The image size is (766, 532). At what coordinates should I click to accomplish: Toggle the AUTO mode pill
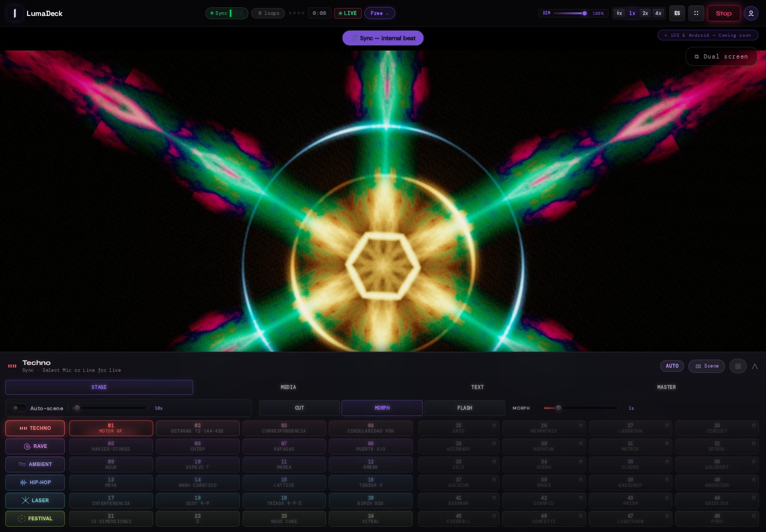[672, 366]
